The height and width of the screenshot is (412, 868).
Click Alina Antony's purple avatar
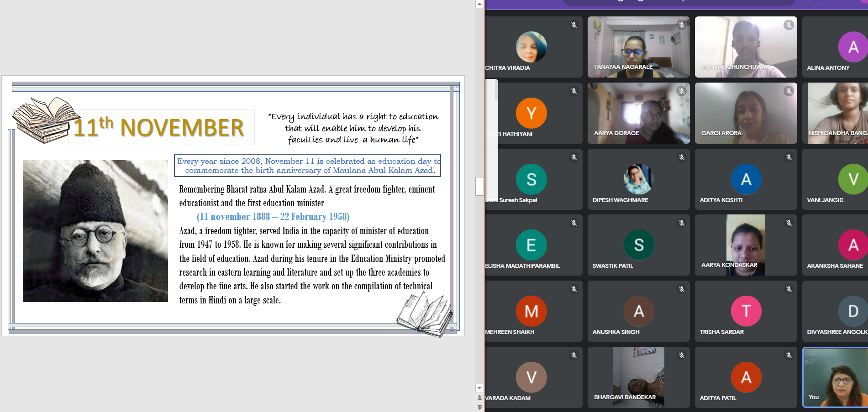(x=852, y=47)
